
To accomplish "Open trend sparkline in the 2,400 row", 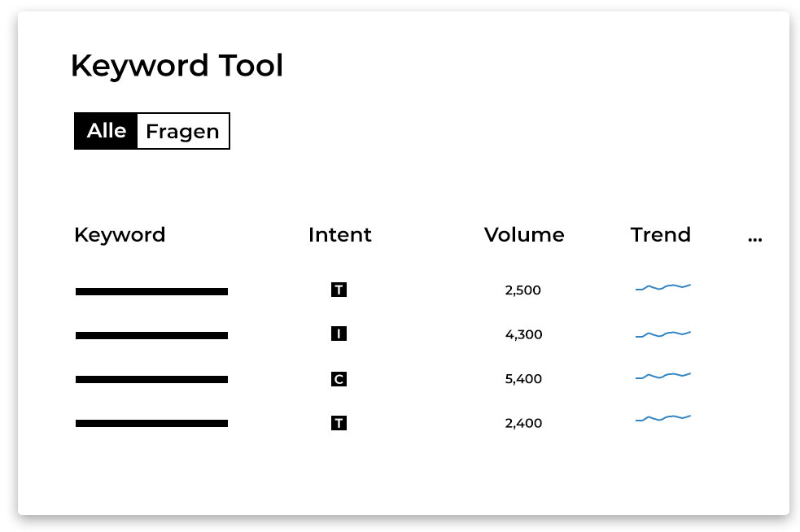I will click(x=662, y=418).
